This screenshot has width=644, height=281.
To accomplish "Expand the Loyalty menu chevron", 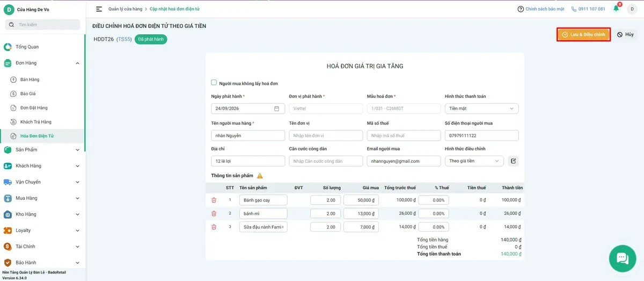I will coord(77,230).
